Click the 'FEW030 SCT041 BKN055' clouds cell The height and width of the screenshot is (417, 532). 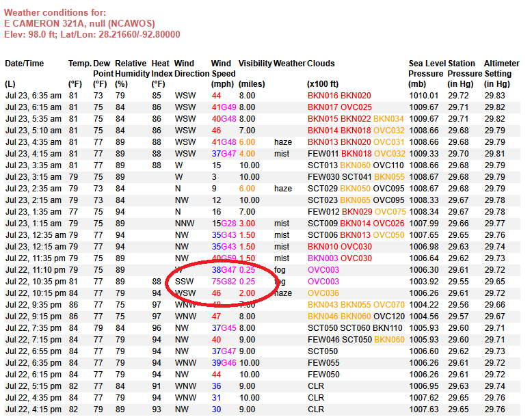(x=356, y=177)
